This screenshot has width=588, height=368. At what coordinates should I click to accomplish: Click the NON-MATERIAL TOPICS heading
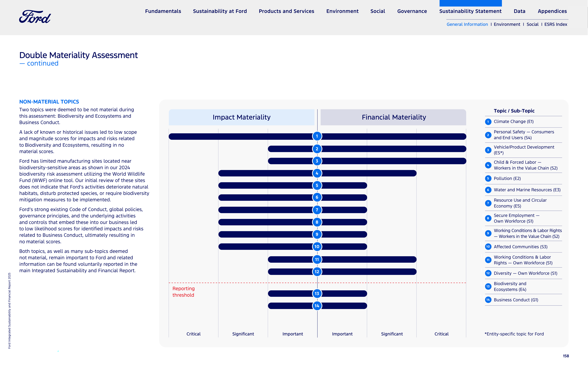pyautogui.click(x=49, y=102)
